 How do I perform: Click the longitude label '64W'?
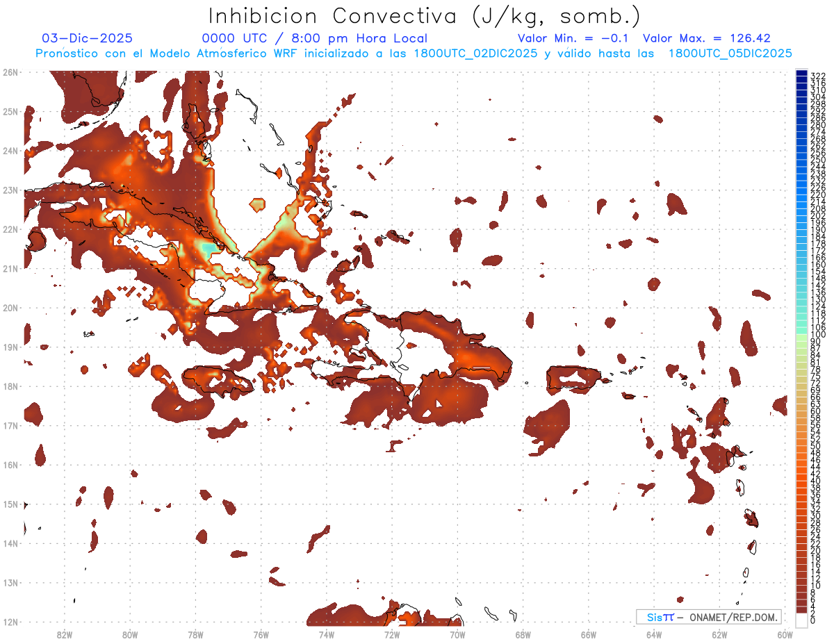pos(654,634)
